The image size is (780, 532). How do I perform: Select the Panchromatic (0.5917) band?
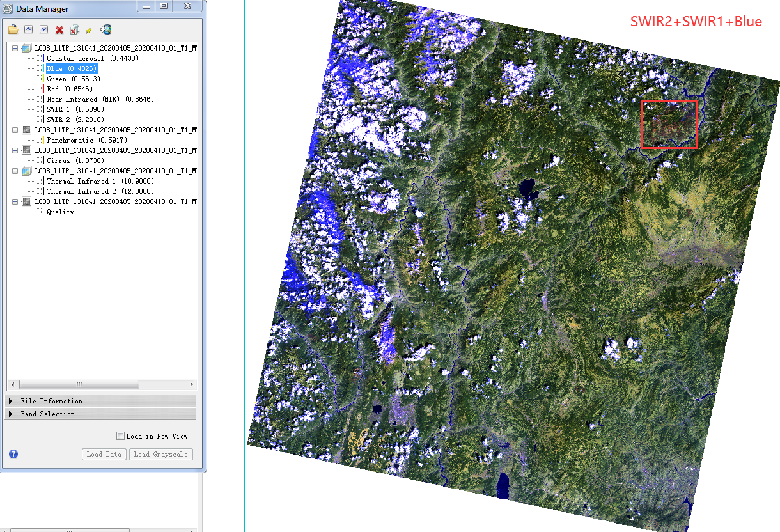pyautogui.click(x=87, y=140)
